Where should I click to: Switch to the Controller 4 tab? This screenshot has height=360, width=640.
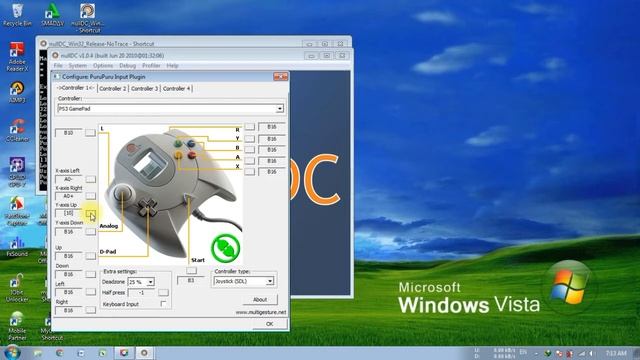pos(176,89)
